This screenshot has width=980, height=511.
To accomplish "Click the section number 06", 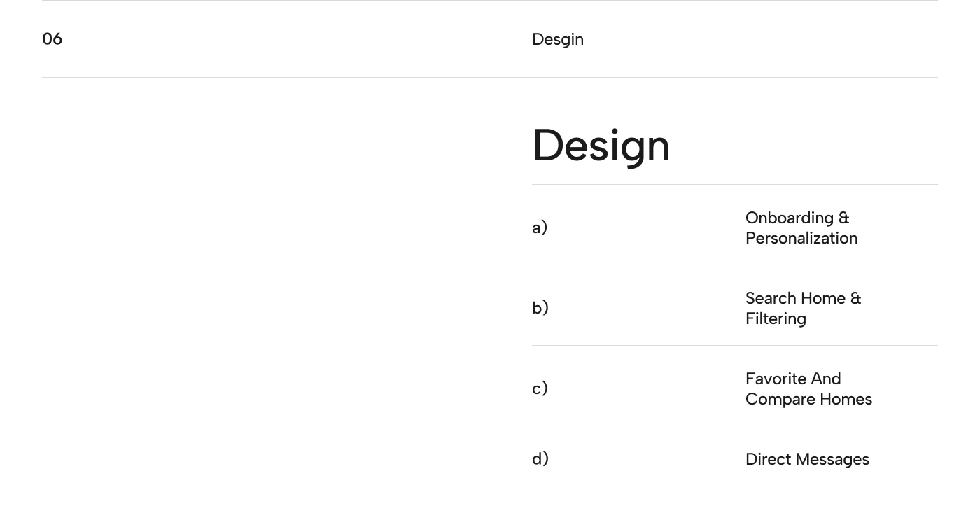I will point(52,39).
